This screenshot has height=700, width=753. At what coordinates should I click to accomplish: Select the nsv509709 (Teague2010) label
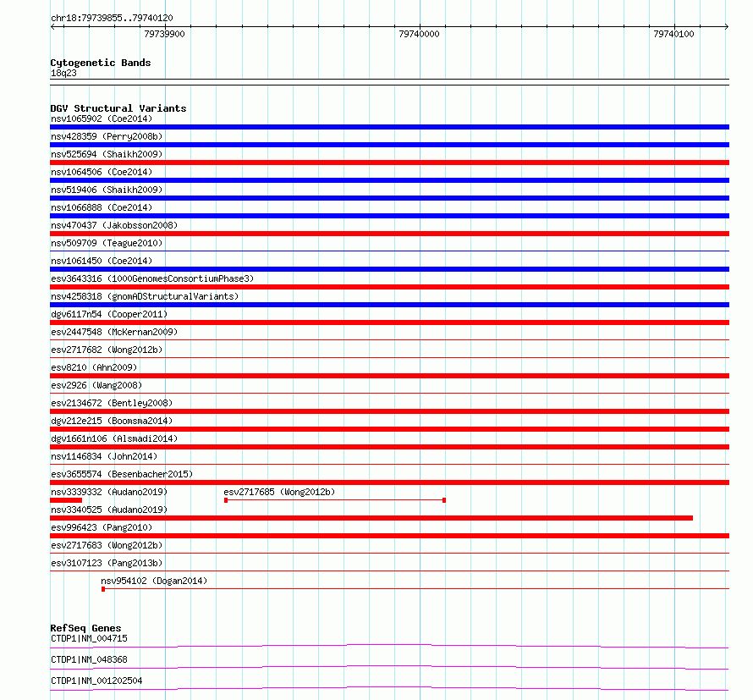107,243
